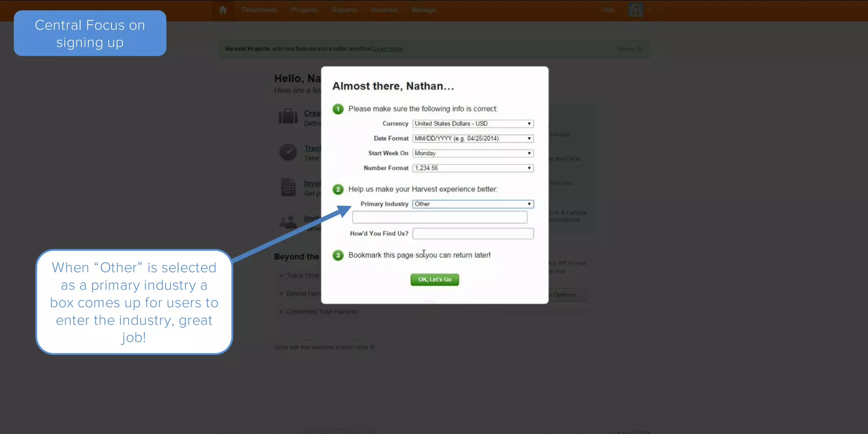Click the OK, Let's Go button

click(x=434, y=280)
